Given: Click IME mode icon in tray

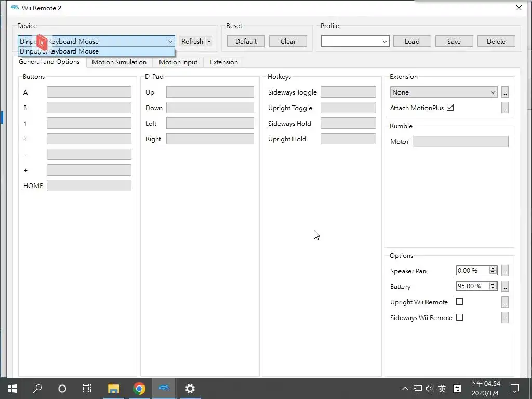Looking at the screenshot, I should click(457, 389).
